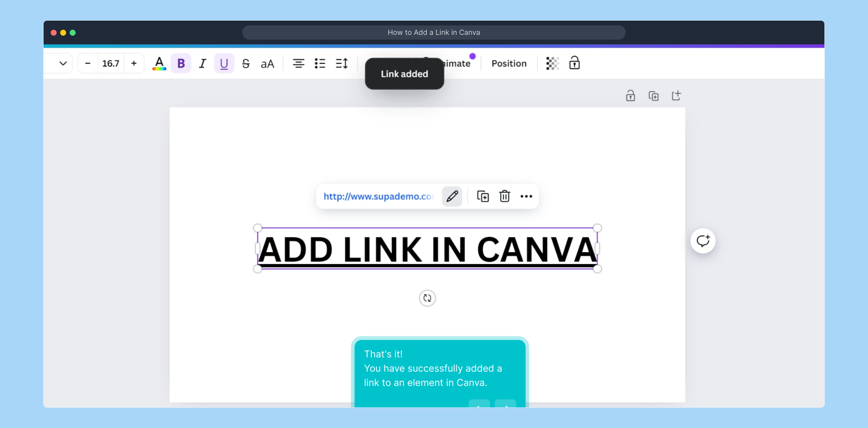Edit the link with the pencil icon

pos(452,196)
